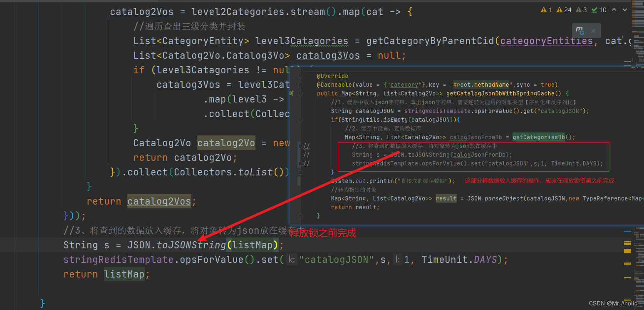This screenshot has height=310, width=644.
Task: Collapse fold marker beside public Map method line
Action: click(x=300, y=94)
